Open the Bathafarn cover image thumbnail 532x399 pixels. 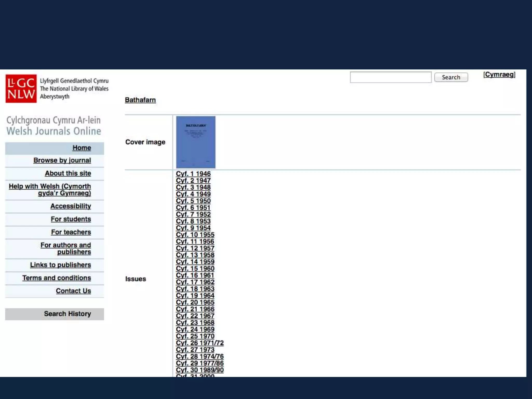(x=196, y=142)
